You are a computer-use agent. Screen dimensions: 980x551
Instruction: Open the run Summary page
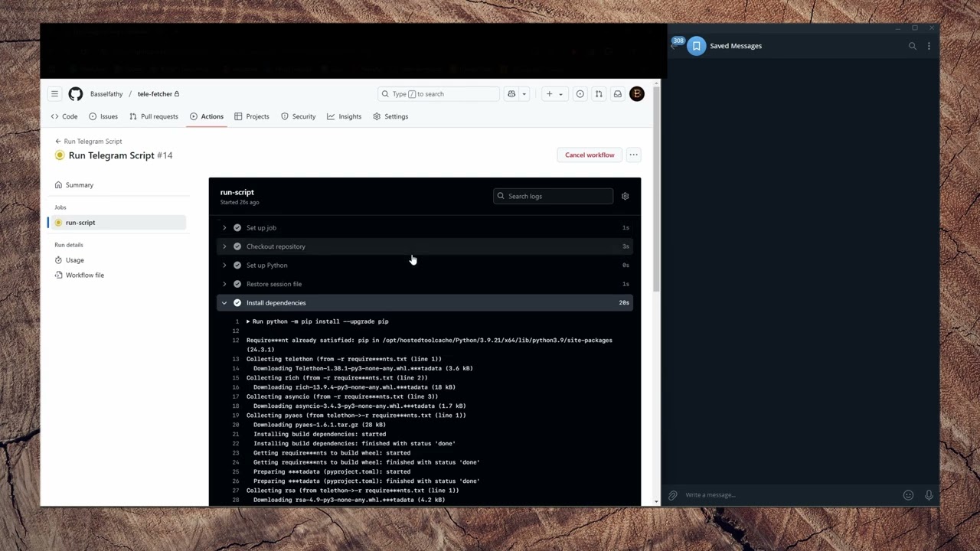[x=74, y=185]
